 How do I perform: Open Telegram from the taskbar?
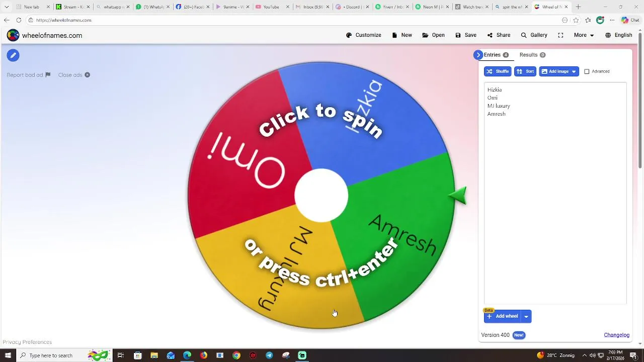tap(269, 355)
